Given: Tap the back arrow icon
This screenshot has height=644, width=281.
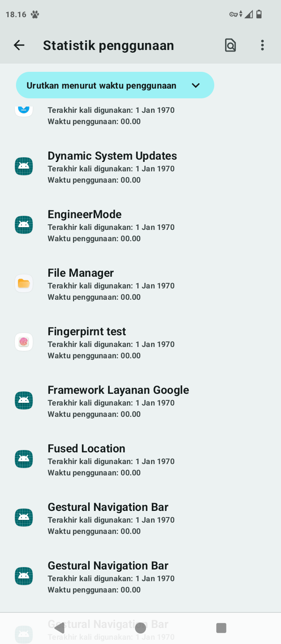Looking at the screenshot, I should coord(19,45).
